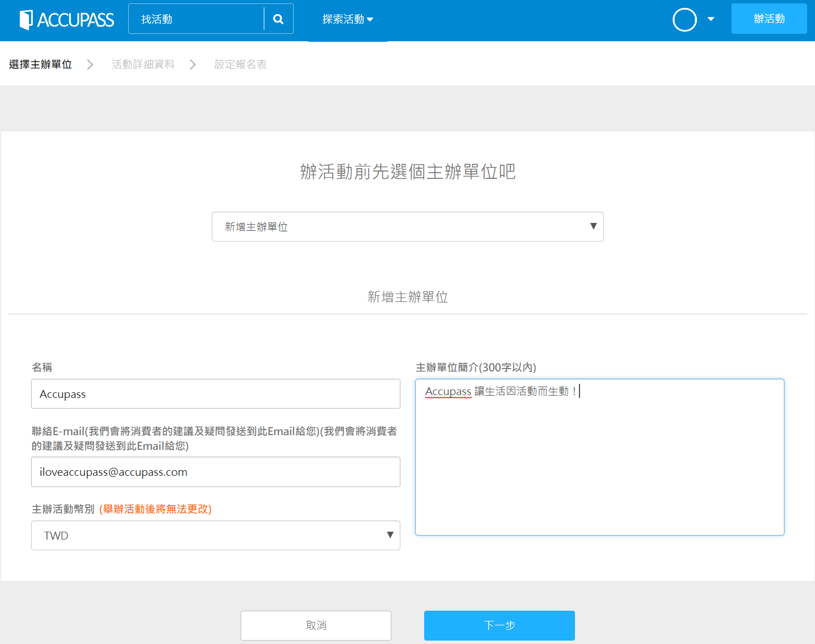Click the 辦活動 button
Viewport: 815px width, 644px height.
[x=769, y=19]
